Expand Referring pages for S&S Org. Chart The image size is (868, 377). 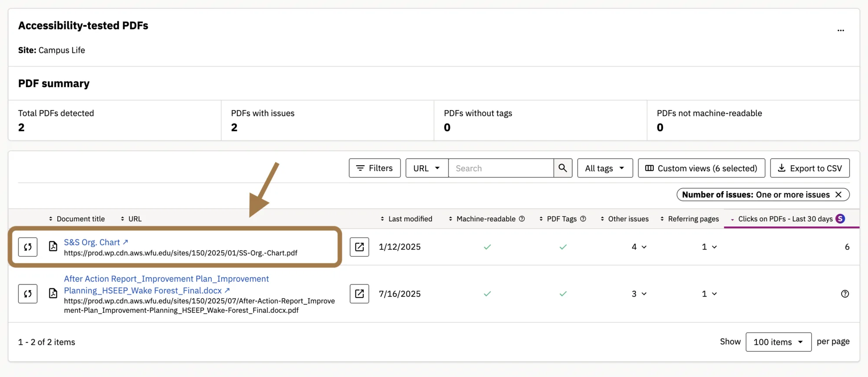710,247
